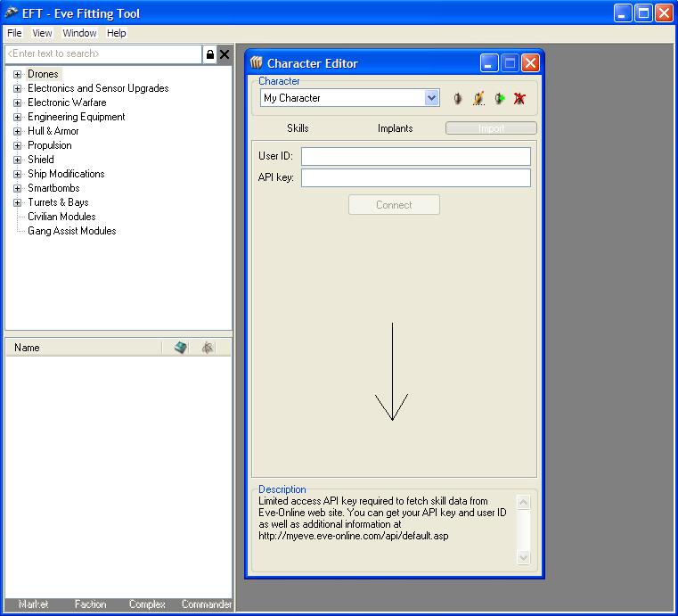Viewport: 678px width, 616px height.
Task: Click the Description scrollbar down arrow
Action: pos(523,557)
